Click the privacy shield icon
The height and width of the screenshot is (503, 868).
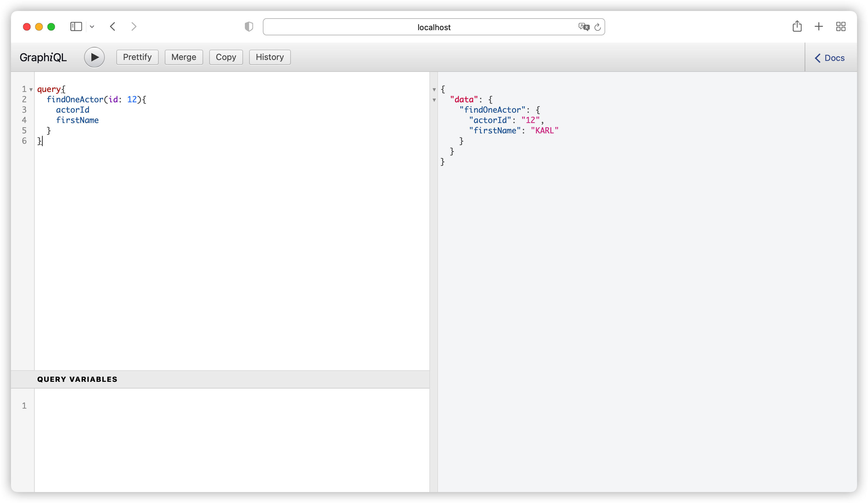[x=249, y=26]
